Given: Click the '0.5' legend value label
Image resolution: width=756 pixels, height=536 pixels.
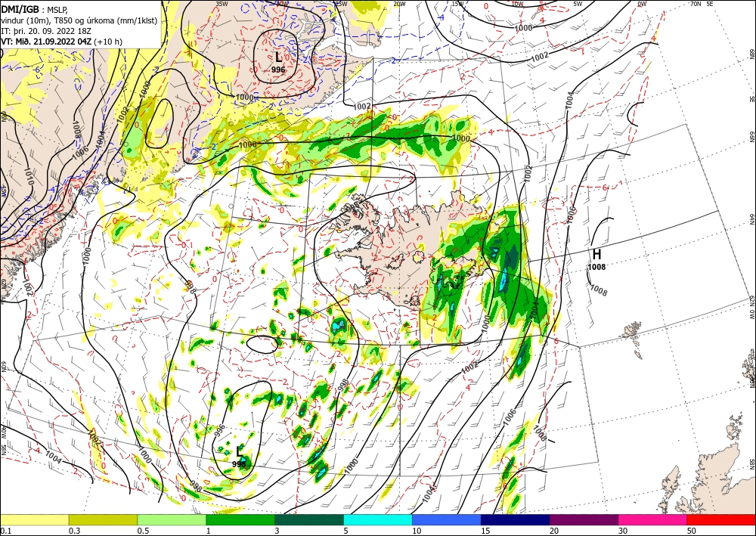Looking at the screenshot, I should pos(143,531).
